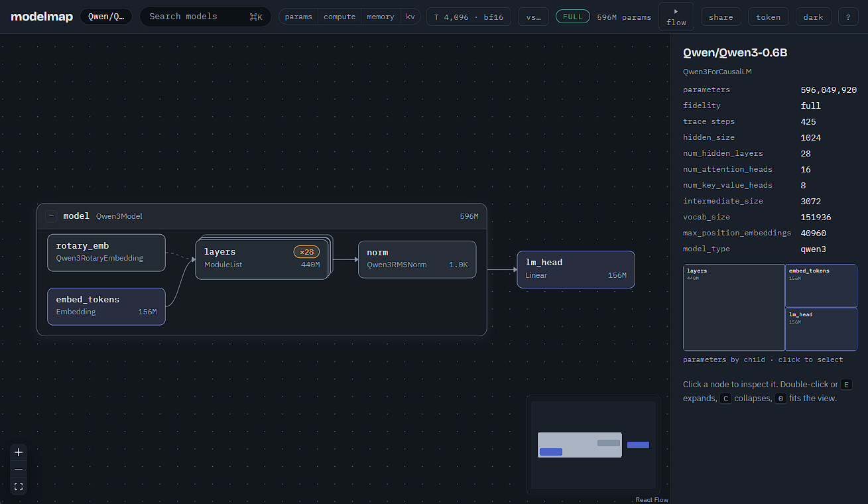The height and width of the screenshot is (504, 868).
Task: Collapse the model group with minus icon
Action: click(51, 216)
